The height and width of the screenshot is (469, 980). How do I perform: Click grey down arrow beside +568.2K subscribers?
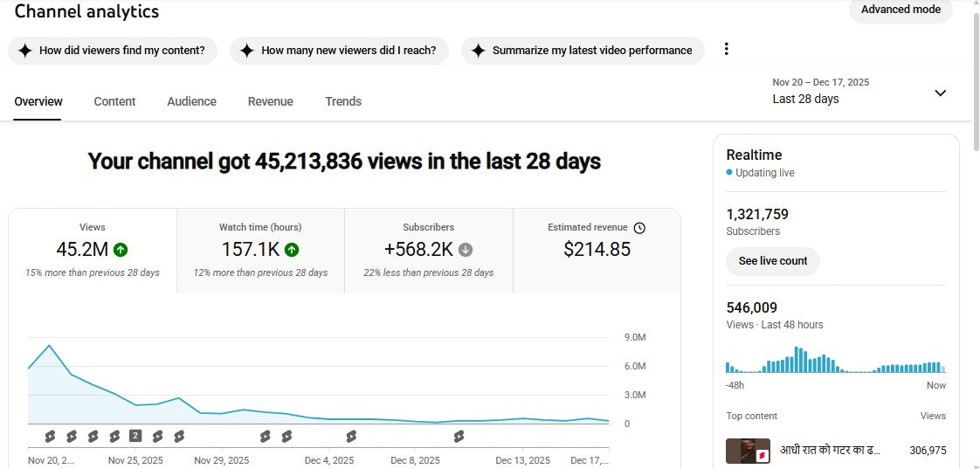click(466, 250)
